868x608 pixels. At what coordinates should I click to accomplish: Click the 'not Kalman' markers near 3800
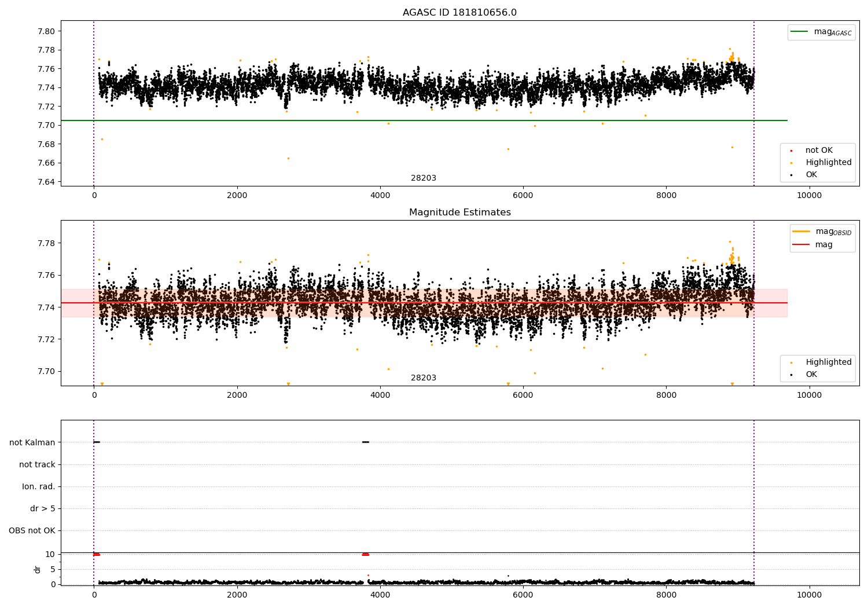point(365,442)
